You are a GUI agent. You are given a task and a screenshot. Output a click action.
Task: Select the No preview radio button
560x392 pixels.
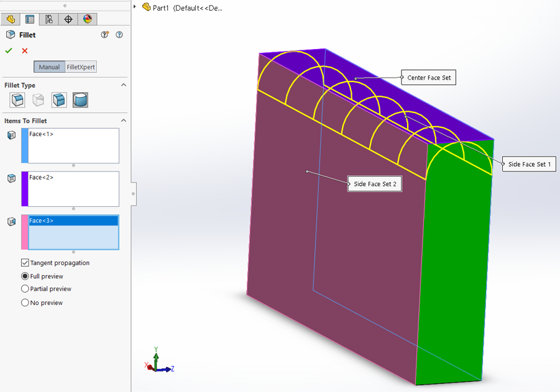click(x=25, y=303)
